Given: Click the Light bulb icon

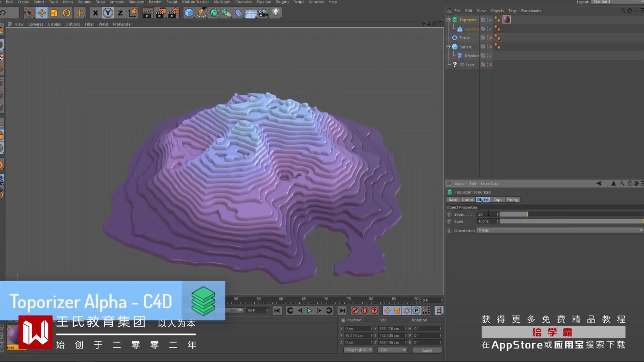Looking at the screenshot, I should 276,13.
